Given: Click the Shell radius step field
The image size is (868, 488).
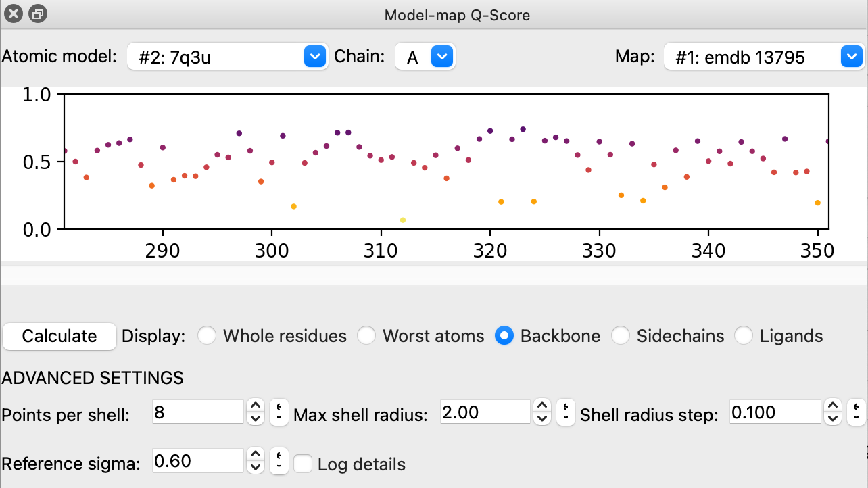Looking at the screenshot, I should (775, 412).
